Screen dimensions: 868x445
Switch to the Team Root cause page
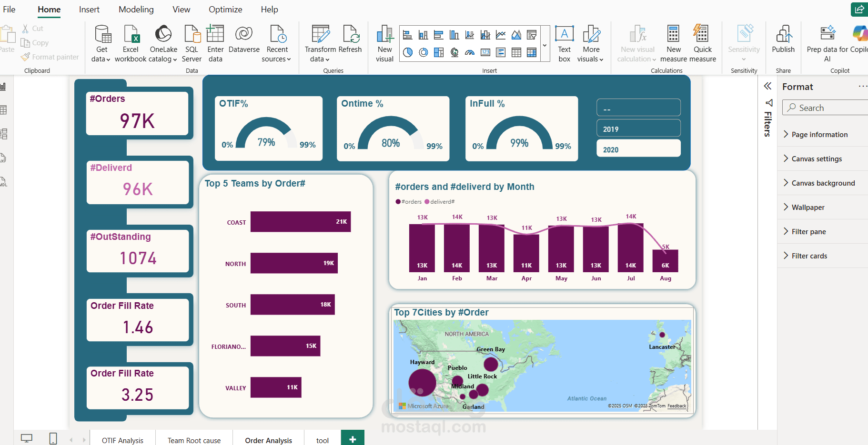[194, 440]
